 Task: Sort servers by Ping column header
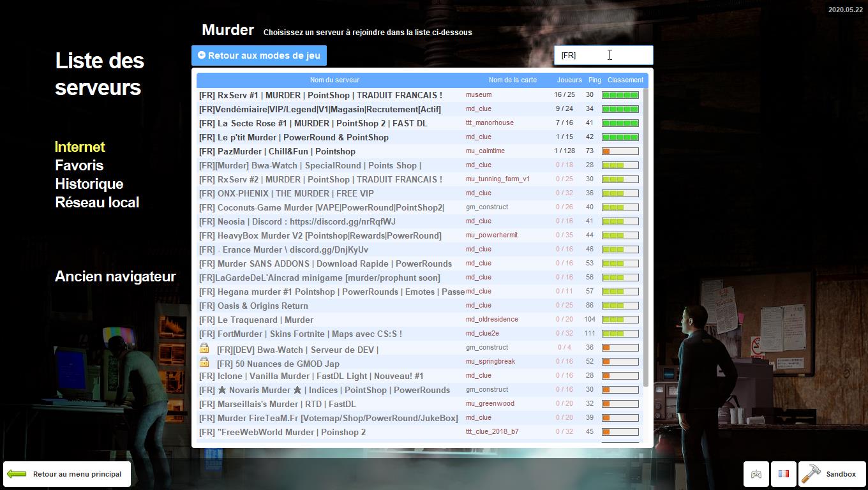pyautogui.click(x=594, y=80)
